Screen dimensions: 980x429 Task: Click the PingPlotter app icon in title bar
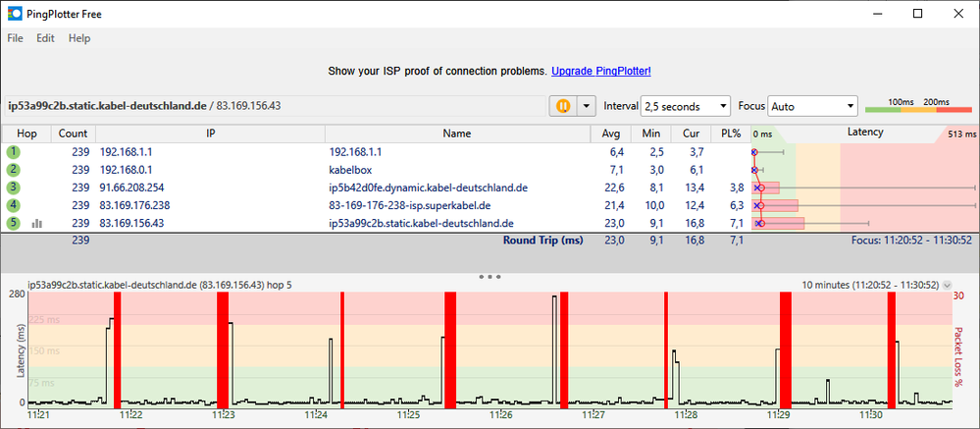coord(14,14)
